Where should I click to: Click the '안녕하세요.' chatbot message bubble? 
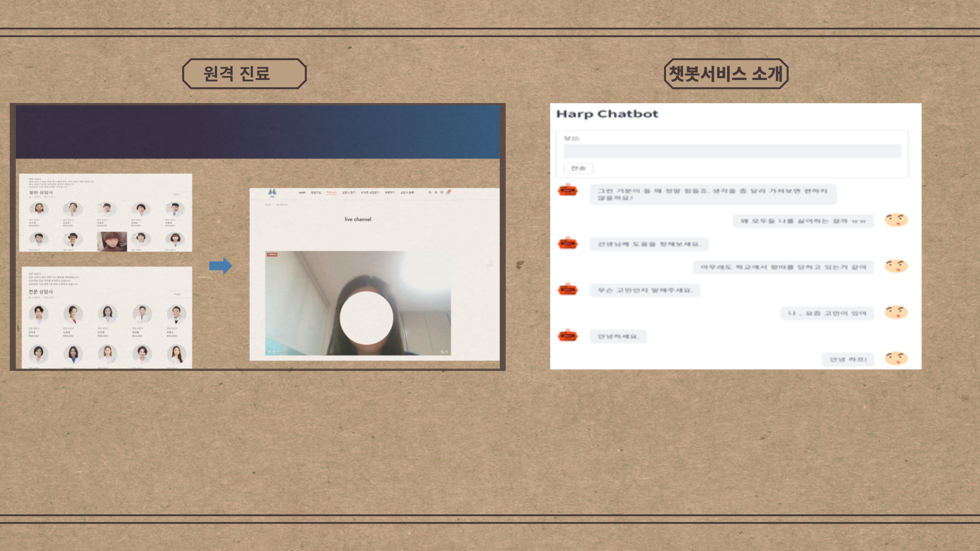pos(618,336)
